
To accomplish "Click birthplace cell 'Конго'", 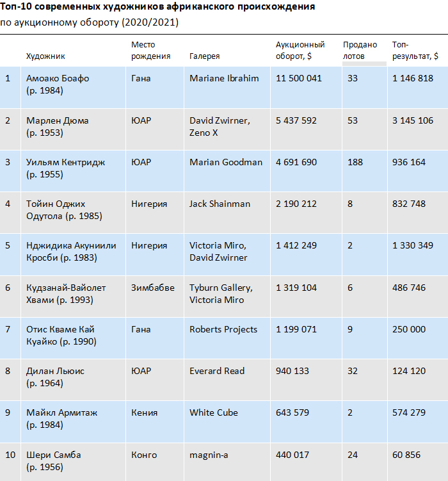I will point(144,455).
